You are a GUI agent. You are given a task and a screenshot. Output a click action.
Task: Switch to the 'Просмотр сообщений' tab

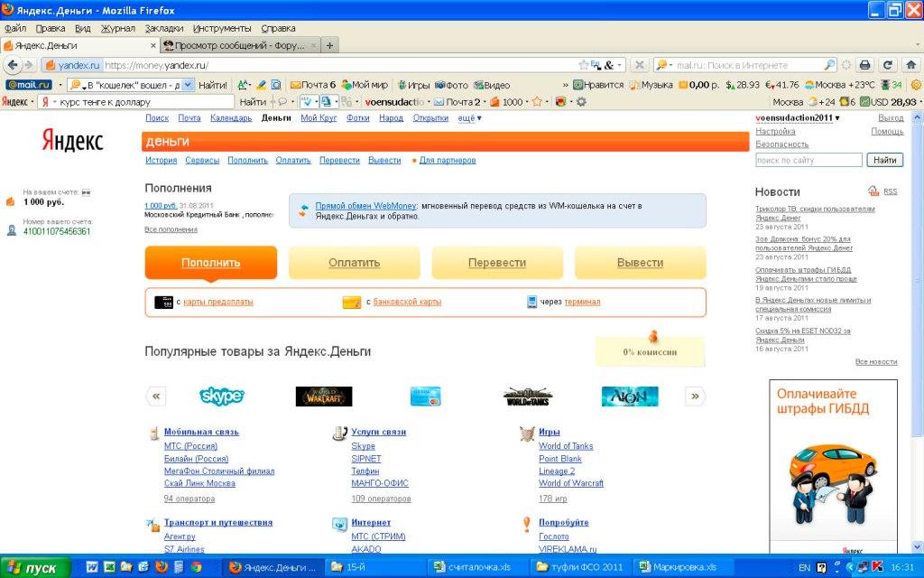coord(240,45)
